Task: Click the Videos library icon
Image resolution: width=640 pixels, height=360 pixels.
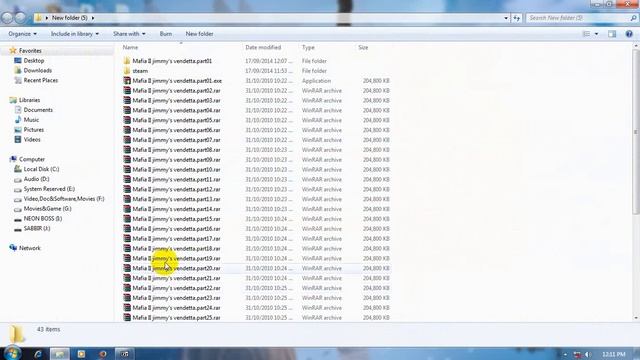Action: [x=18, y=140]
